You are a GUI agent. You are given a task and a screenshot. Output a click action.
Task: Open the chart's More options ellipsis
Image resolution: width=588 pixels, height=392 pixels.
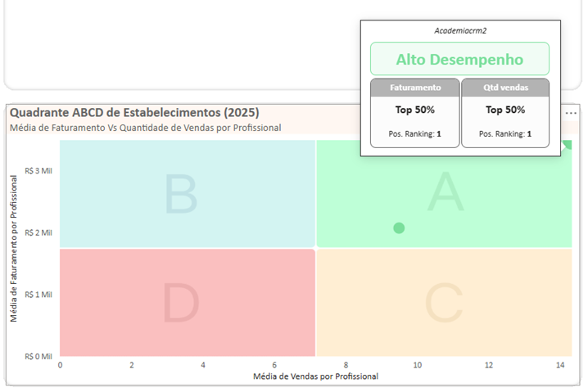click(571, 112)
